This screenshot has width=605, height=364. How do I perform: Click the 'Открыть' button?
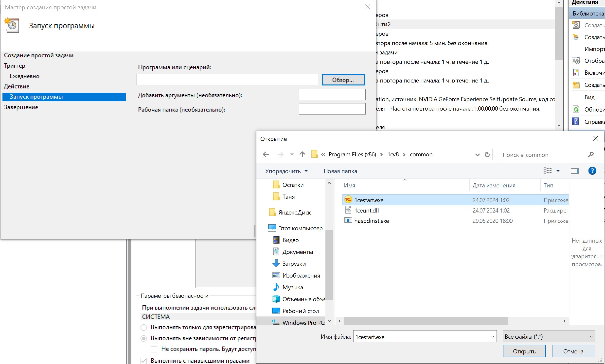(524, 351)
